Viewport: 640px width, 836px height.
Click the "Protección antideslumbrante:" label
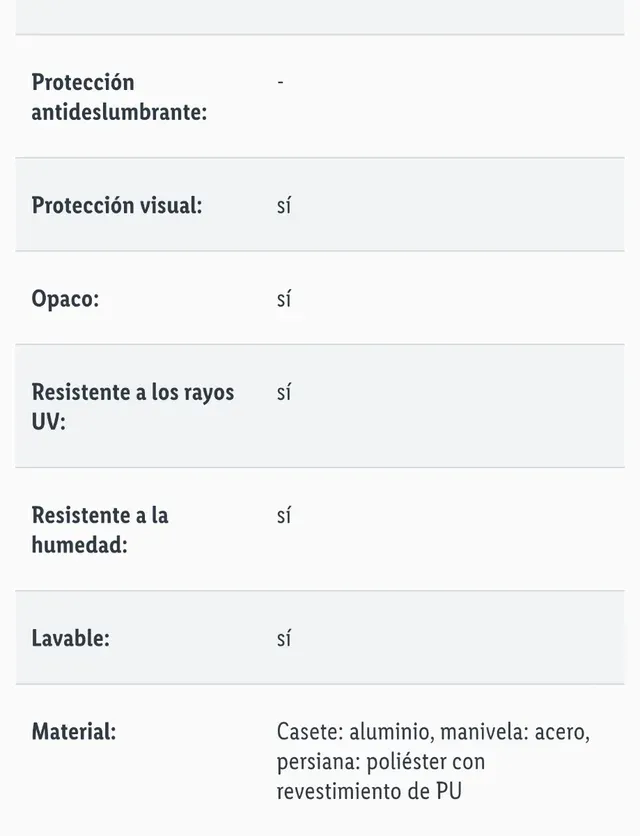point(119,97)
